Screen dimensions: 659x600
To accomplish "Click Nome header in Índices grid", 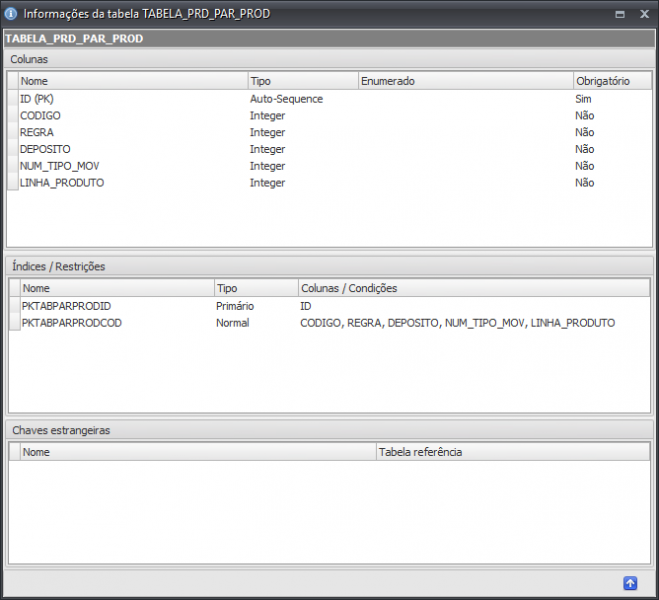I will pos(117,288).
